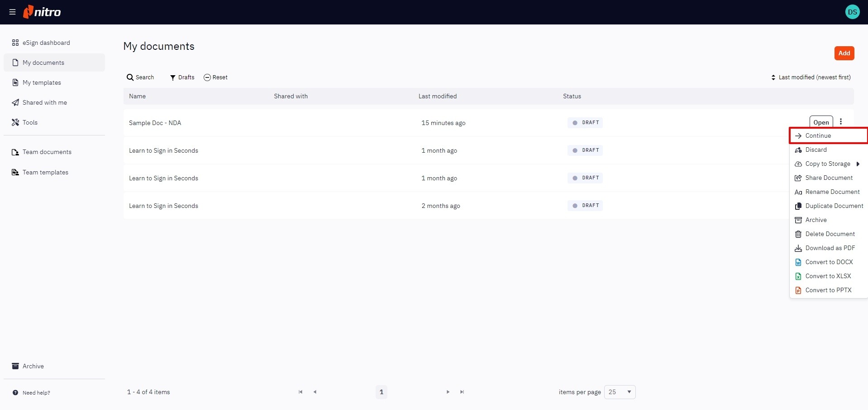Screen dimensions: 868x410
Task: Choose Download as PDF menu option
Action: click(830, 248)
